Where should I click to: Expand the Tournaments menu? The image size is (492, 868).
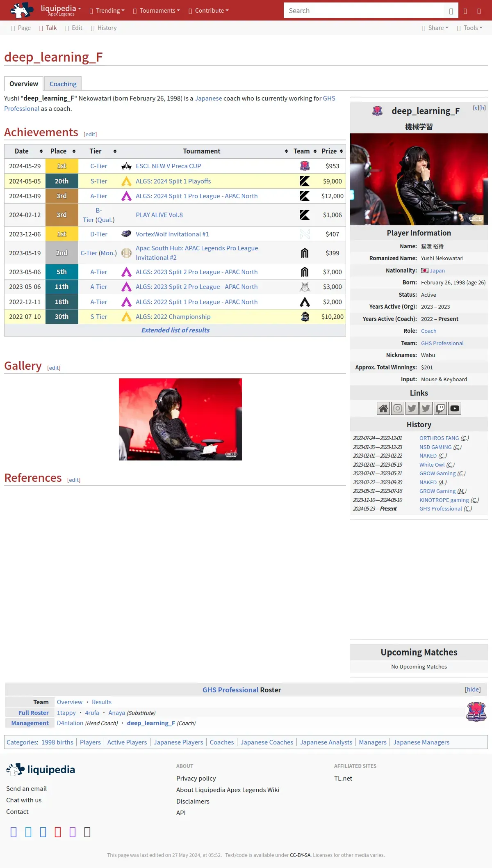coord(157,11)
